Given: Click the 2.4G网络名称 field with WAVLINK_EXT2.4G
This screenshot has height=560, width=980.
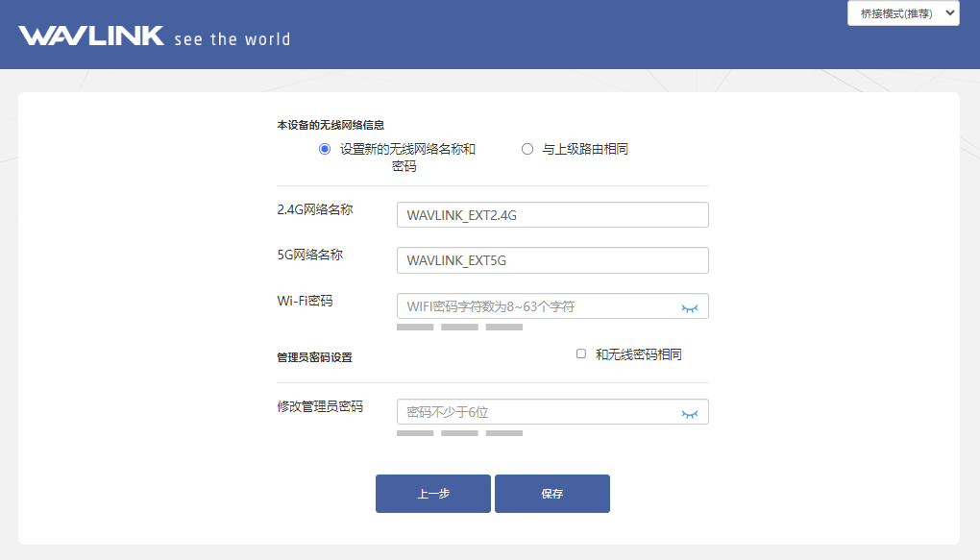Looking at the screenshot, I should 552,215.
